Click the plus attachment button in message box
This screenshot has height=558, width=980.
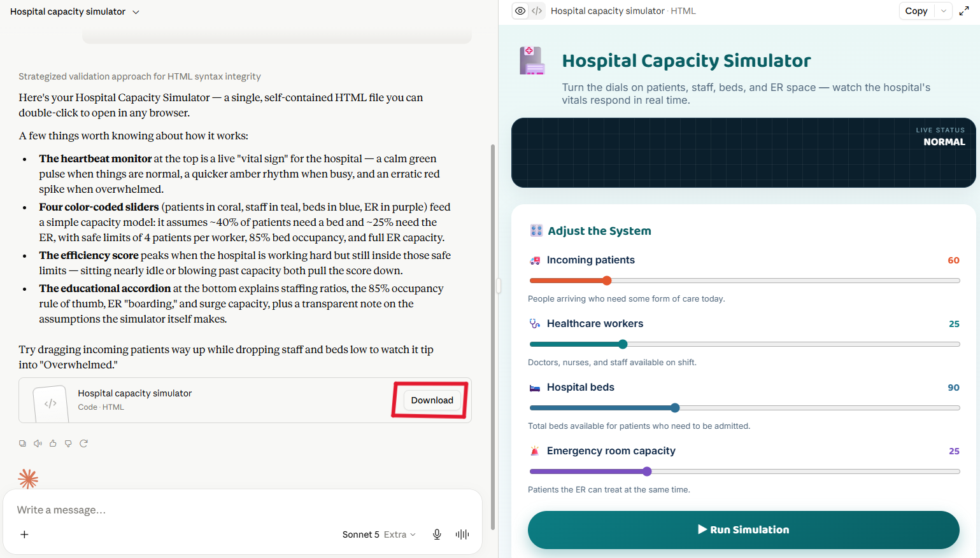coord(24,534)
